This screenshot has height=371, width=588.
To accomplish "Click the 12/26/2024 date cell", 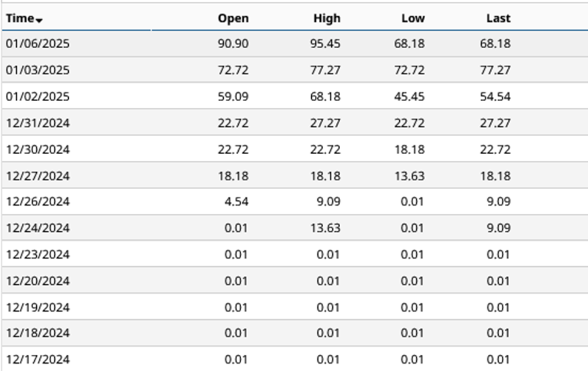I will coord(37,202).
